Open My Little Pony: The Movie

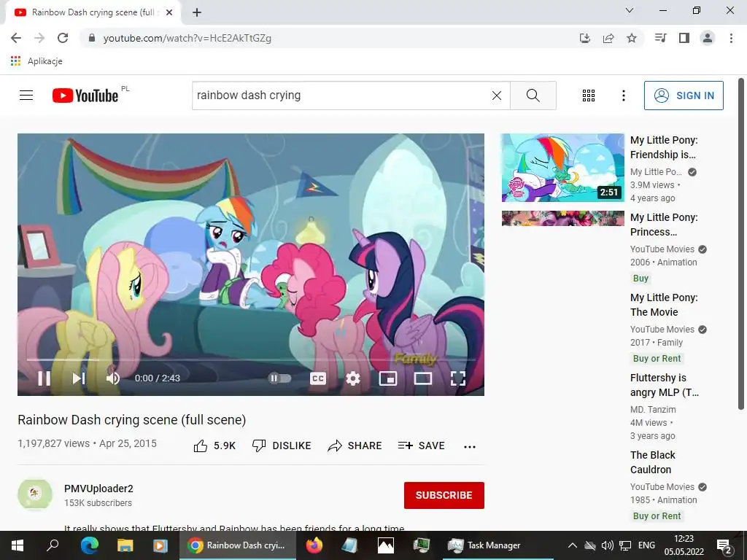point(664,305)
